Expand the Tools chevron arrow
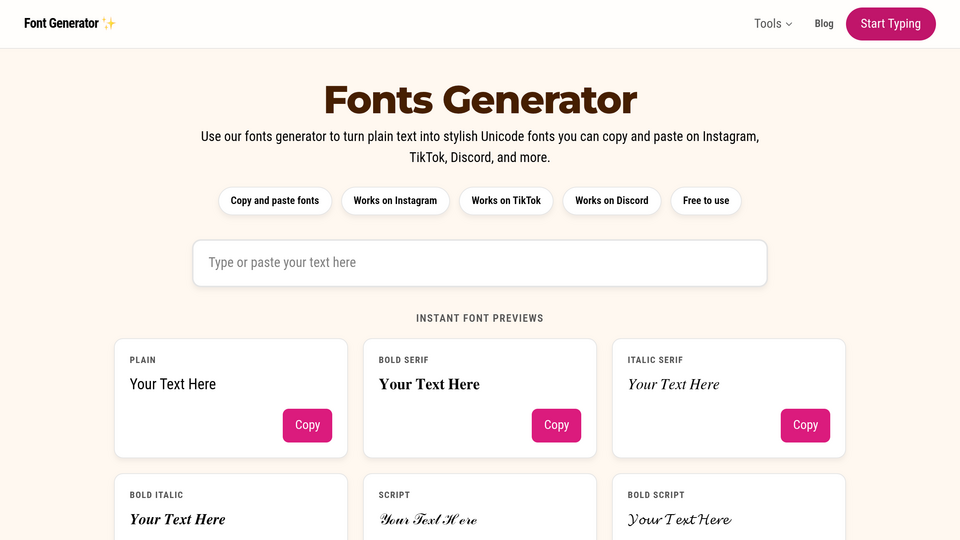 click(789, 24)
